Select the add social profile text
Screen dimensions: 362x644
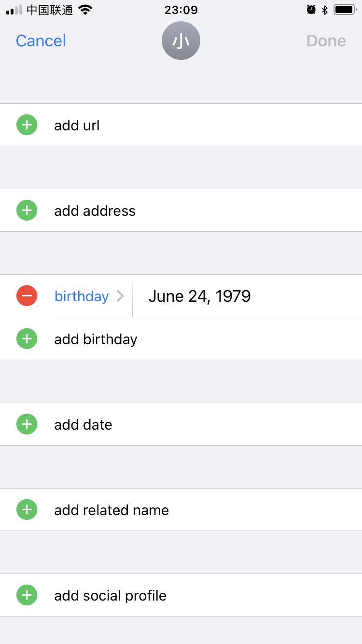pyautogui.click(x=111, y=596)
